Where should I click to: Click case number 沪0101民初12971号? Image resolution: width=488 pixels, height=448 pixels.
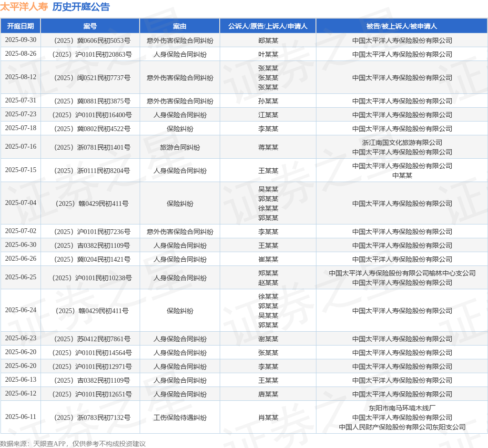click(92, 367)
